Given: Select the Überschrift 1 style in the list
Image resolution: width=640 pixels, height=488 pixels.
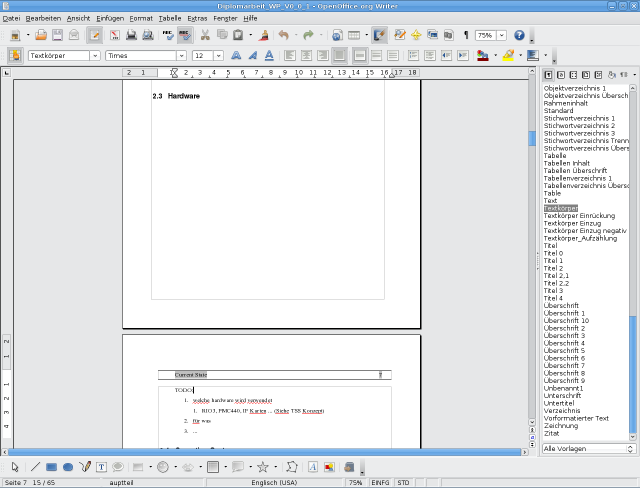Looking at the screenshot, I should pos(564,313).
